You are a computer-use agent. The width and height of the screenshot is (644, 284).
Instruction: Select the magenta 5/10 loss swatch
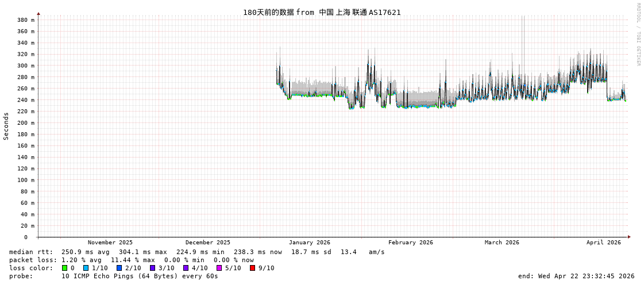tap(219, 268)
